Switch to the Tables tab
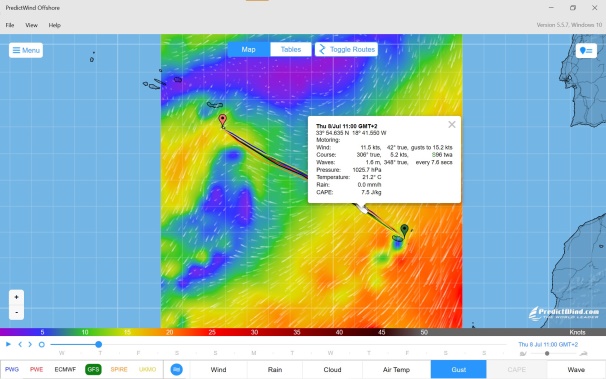Viewport: 606px width, 379px height. (x=291, y=49)
